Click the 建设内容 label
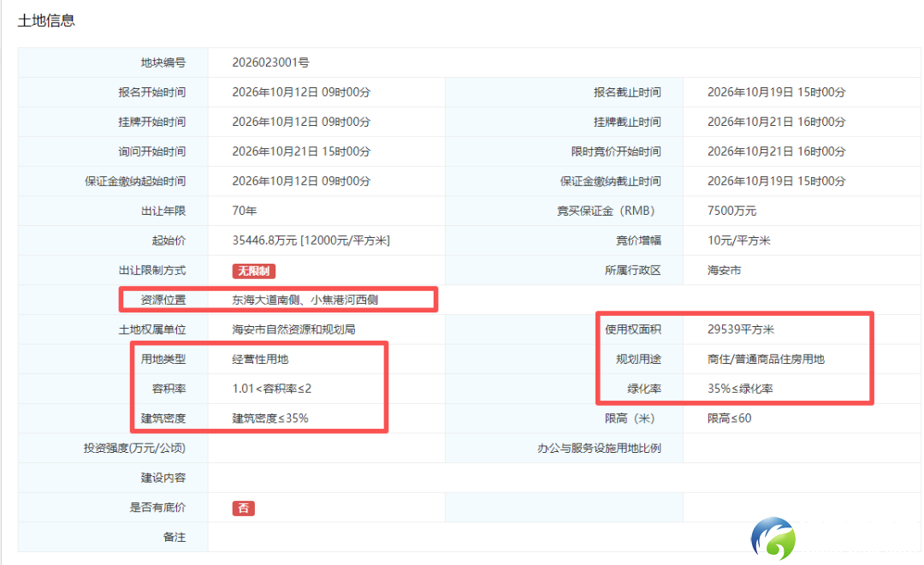The width and height of the screenshot is (924, 565). click(x=163, y=478)
